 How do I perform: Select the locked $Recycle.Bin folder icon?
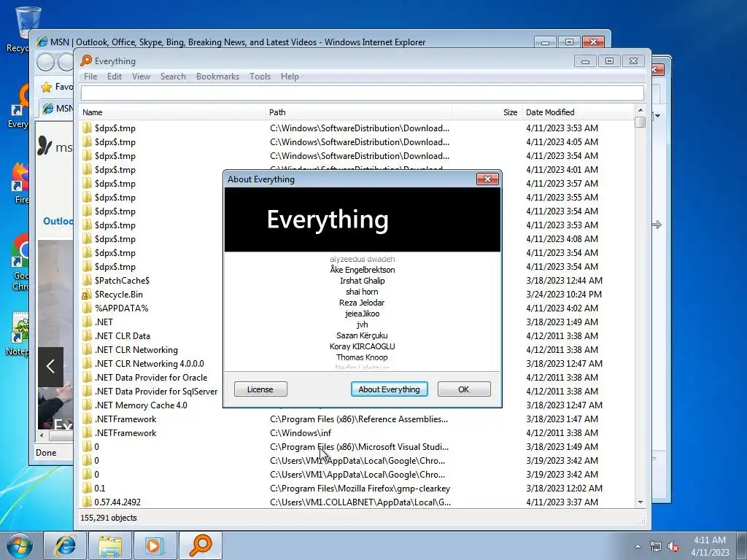tap(87, 295)
